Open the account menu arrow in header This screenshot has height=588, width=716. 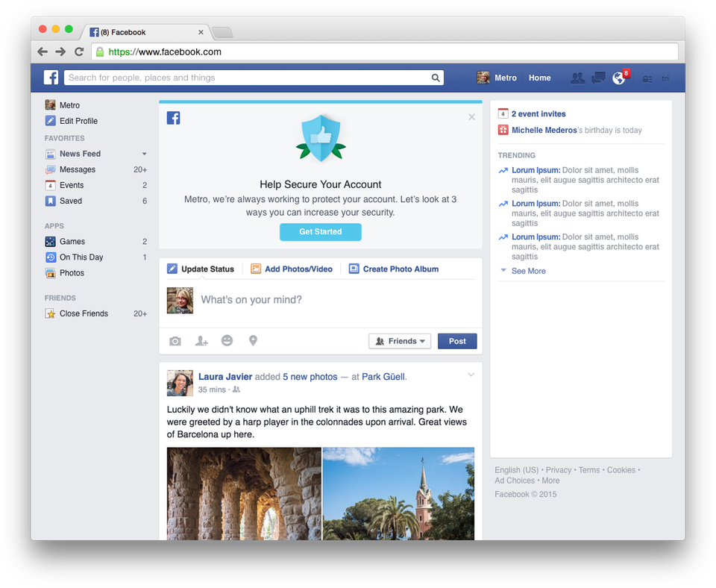pos(665,78)
